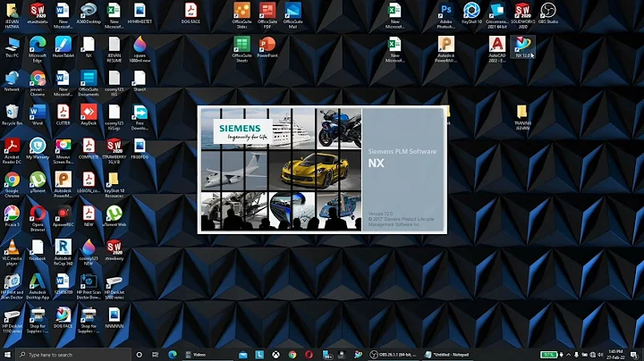The image size is (644, 361).
Task: Select the NX 12.0 desktop shortcut
Action: [x=522, y=47]
